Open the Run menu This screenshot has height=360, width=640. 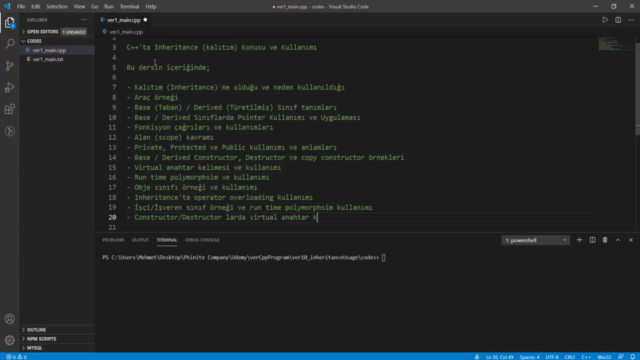(x=109, y=7)
